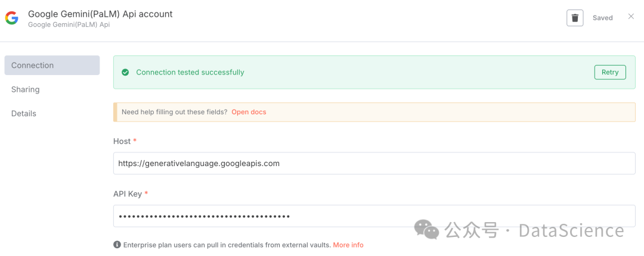Click the Google logo icon

11,18
